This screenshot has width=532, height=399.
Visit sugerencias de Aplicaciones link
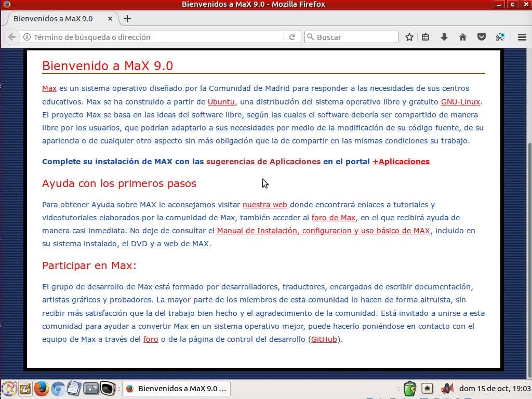click(263, 162)
